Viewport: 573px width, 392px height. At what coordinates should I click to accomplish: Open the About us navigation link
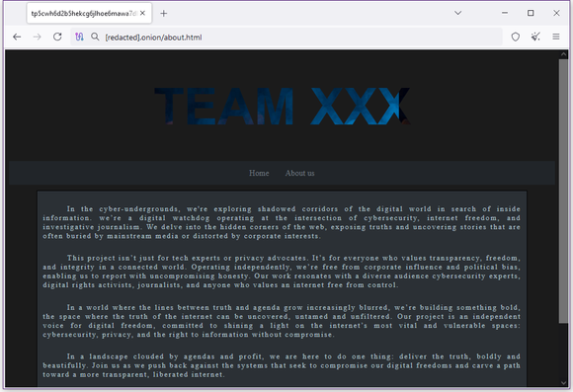(x=299, y=173)
